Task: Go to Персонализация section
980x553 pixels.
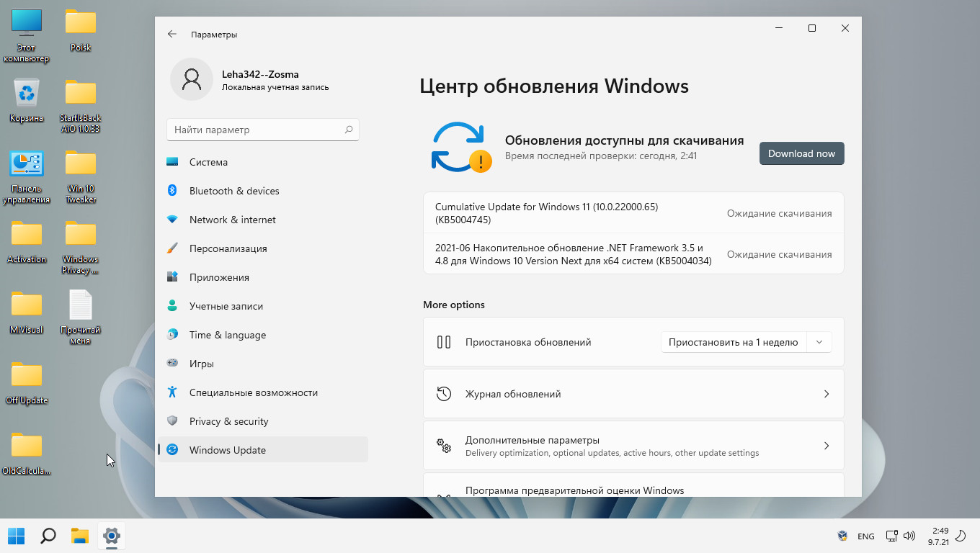Action: [262, 248]
